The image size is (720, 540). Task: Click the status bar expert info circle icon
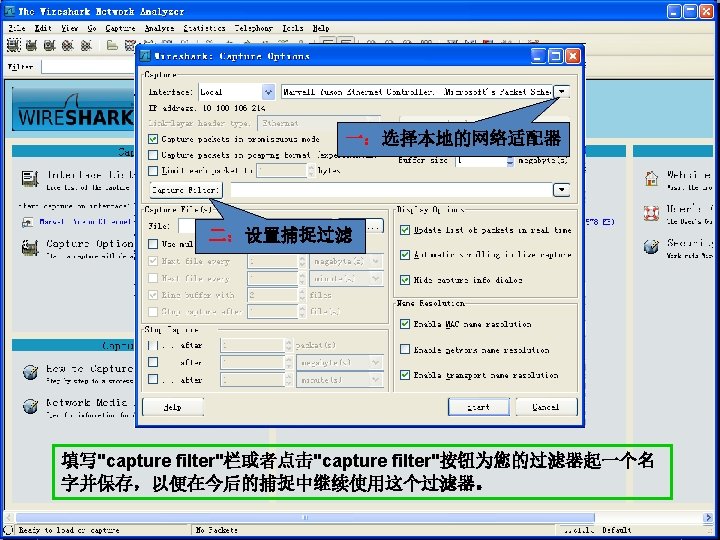click(8, 530)
